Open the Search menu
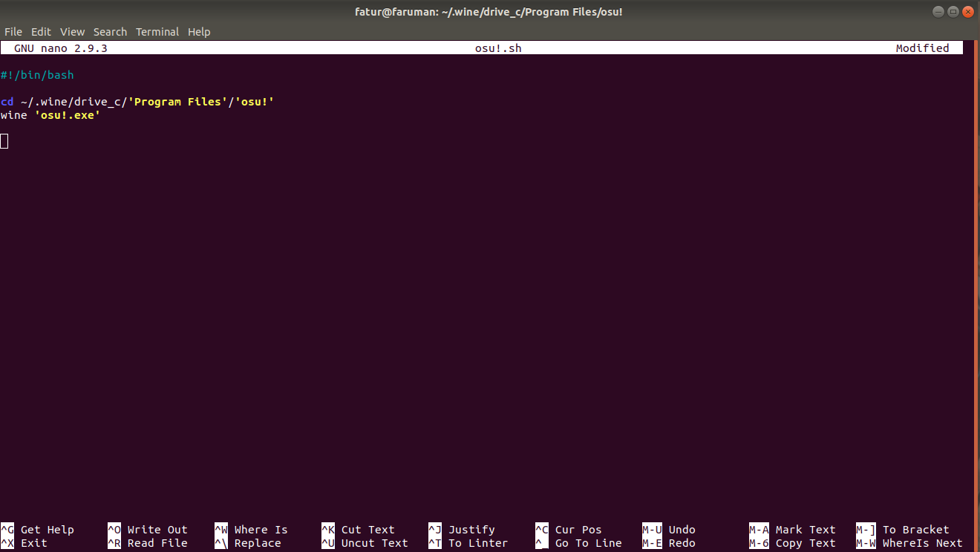 (110, 32)
